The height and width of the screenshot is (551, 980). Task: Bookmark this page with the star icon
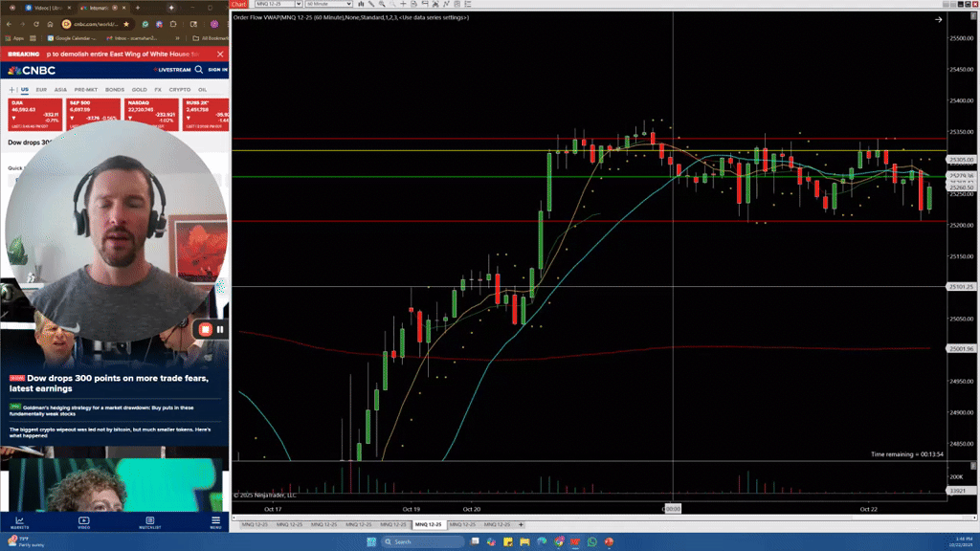click(x=126, y=24)
